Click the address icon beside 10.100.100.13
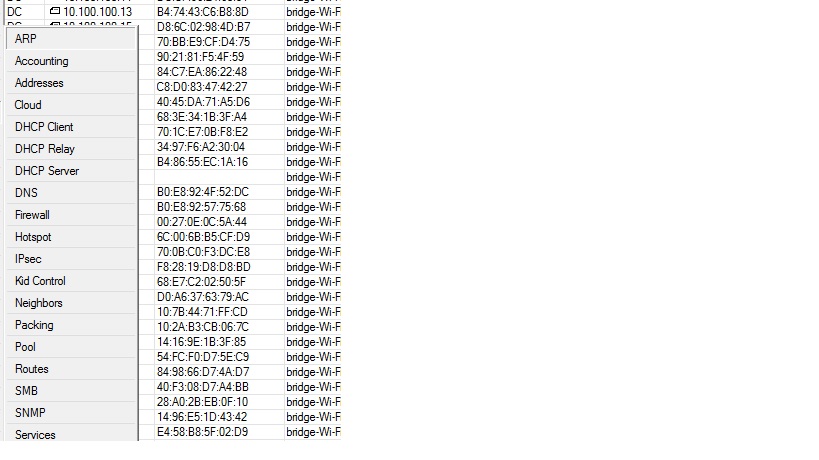Screen dimensions: 819x460 (x=54, y=11)
